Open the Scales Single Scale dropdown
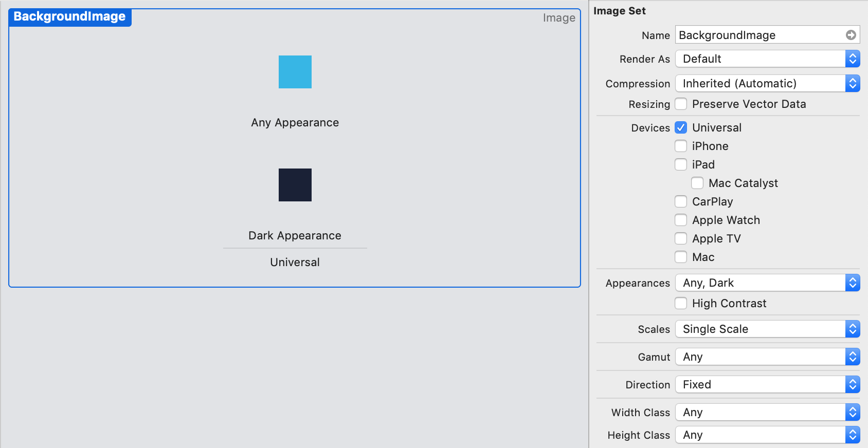868x448 pixels. click(768, 329)
